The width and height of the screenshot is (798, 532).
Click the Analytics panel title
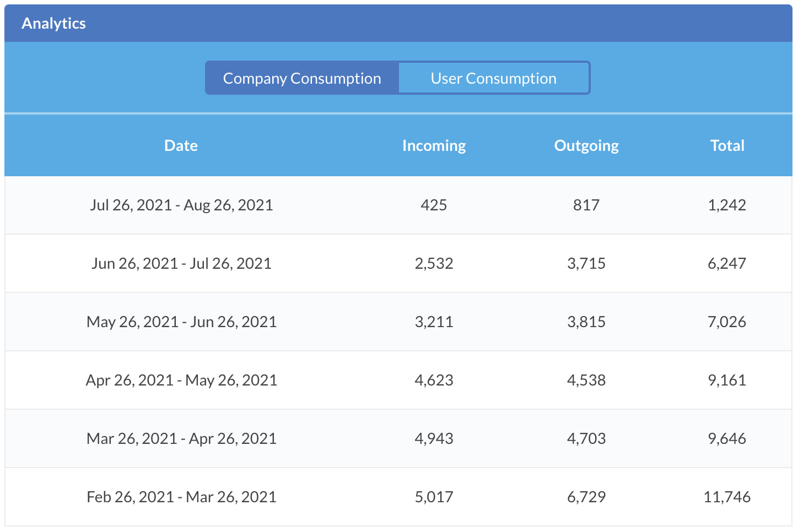[x=53, y=23]
